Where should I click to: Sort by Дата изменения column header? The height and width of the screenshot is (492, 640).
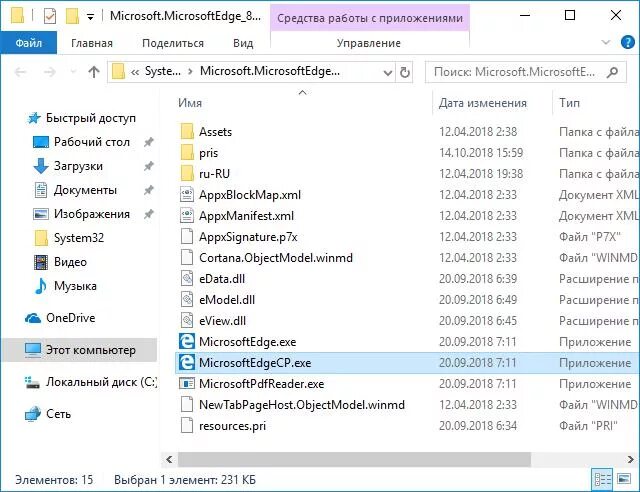tap(482, 103)
